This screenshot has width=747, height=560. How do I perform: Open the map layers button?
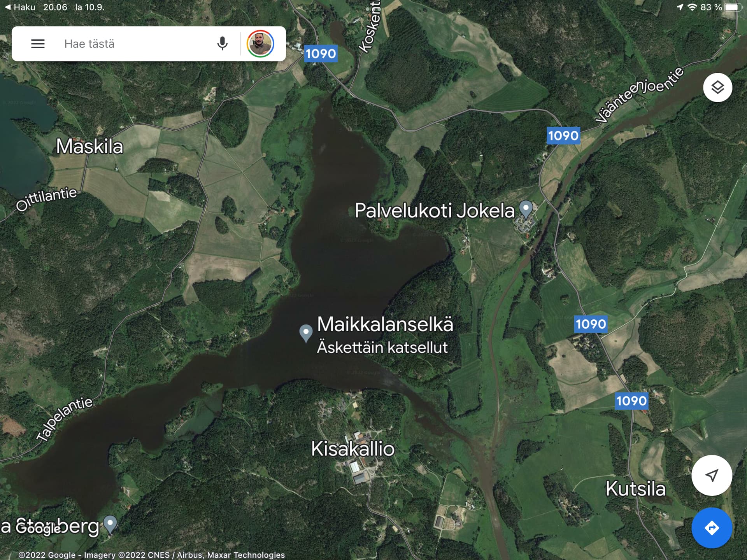coord(717,87)
